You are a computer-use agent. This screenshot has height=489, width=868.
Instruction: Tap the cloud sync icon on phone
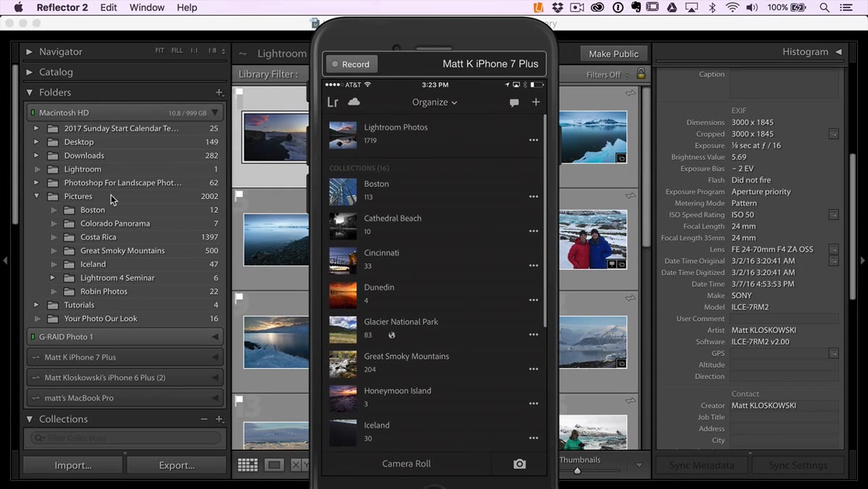point(354,102)
